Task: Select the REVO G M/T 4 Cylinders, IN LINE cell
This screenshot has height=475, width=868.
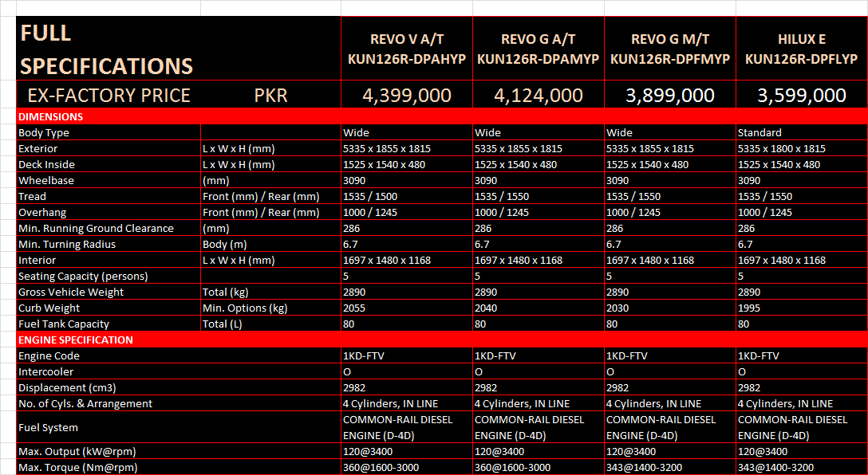Action: (x=670, y=403)
